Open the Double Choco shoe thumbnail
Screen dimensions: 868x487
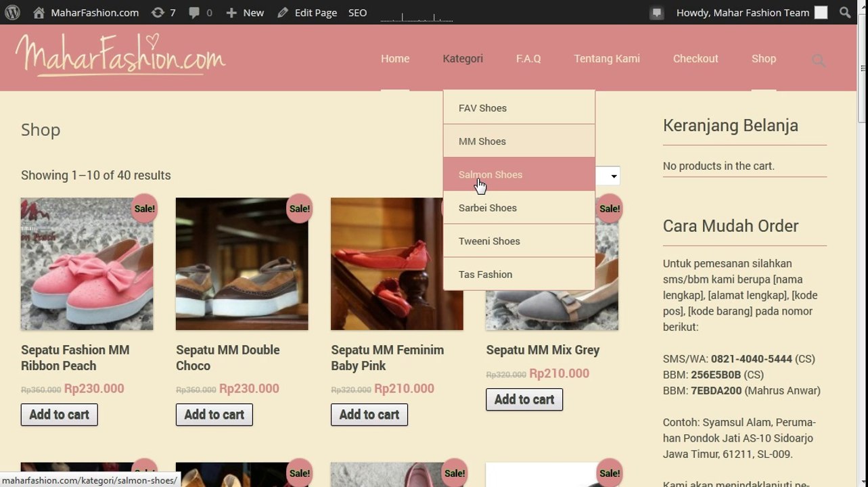(x=242, y=264)
